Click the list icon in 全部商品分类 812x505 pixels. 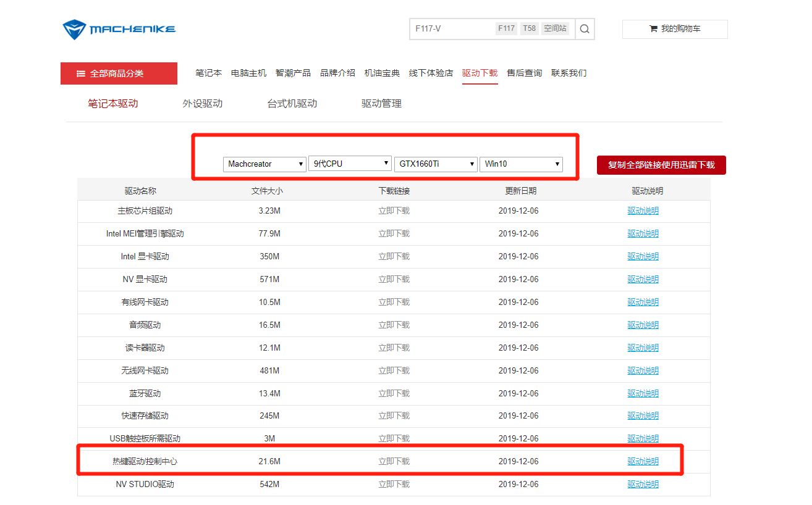pos(81,73)
